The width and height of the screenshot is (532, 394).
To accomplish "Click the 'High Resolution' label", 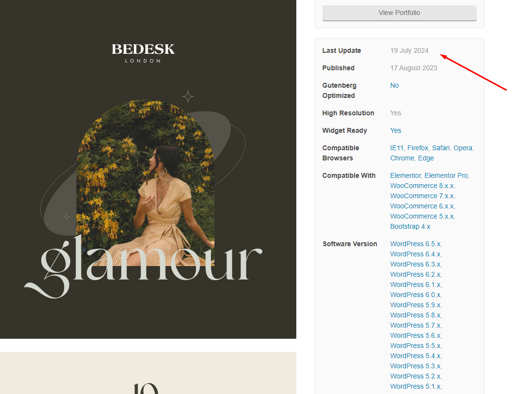I will pyautogui.click(x=348, y=113).
